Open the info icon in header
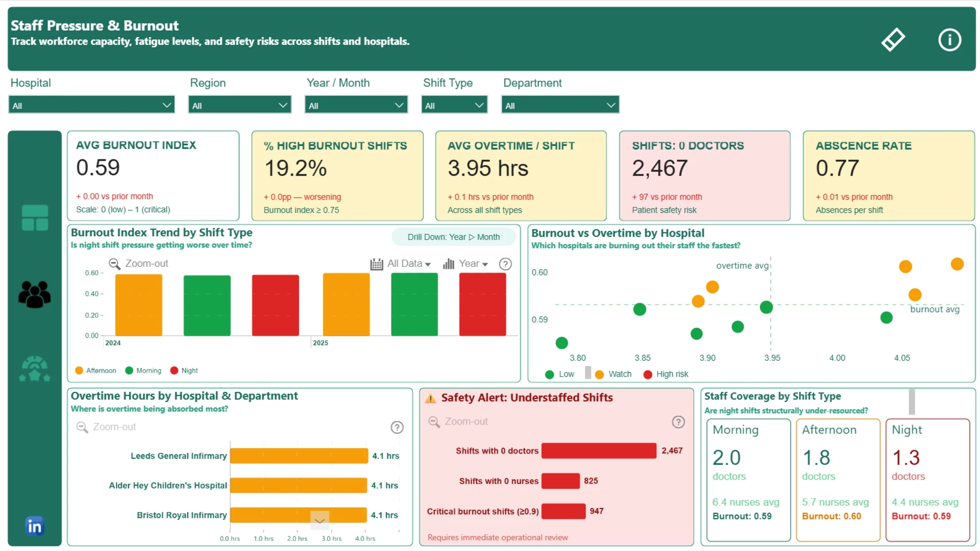Viewport: 980px width, 551px height. coord(949,39)
